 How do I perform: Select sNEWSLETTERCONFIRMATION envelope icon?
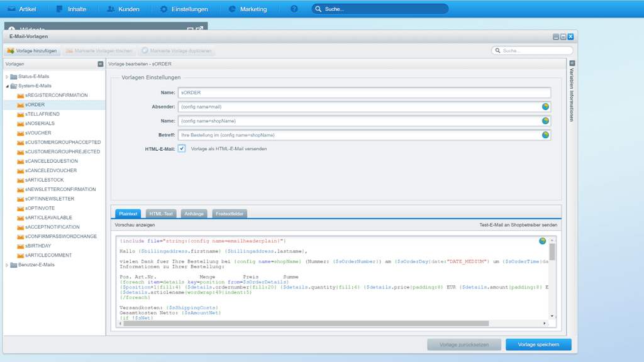[x=20, y=190]
